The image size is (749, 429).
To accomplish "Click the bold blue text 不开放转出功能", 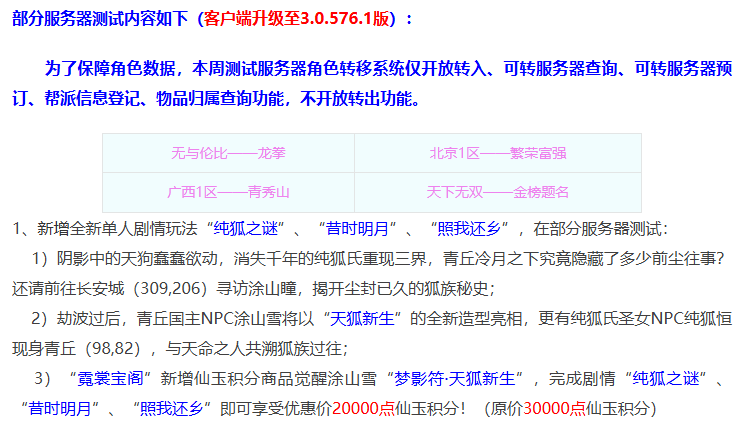I will click(356, 99).
